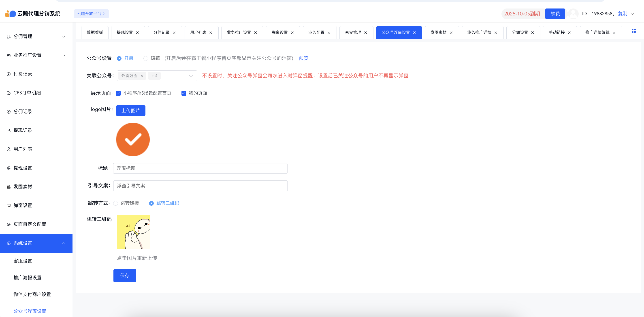
Task: Close the 公众号浮窗设置 tab
Action: [x=414, y=33]
